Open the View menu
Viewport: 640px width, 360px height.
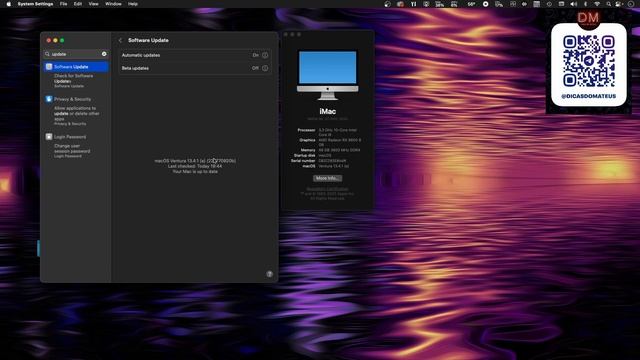point(93,4)
